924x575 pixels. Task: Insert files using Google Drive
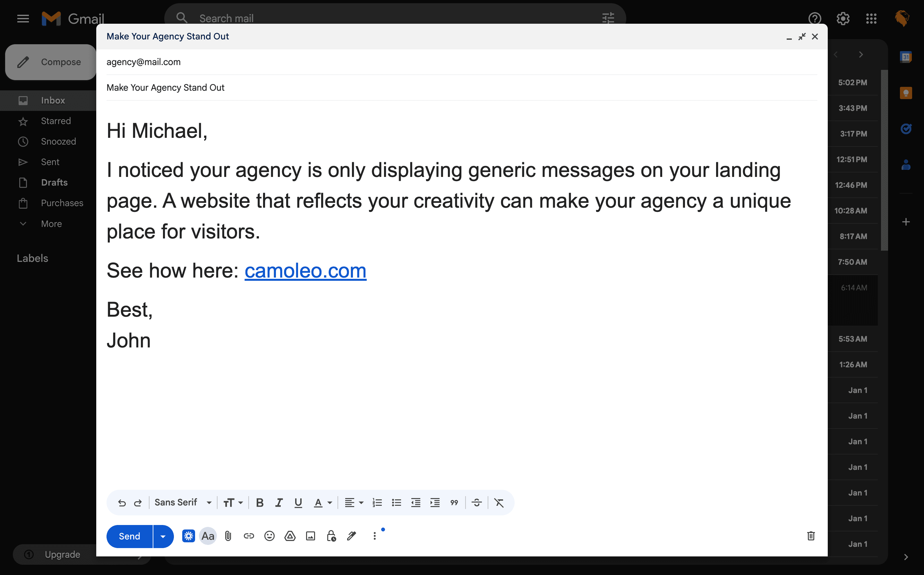tap(290, 536)
